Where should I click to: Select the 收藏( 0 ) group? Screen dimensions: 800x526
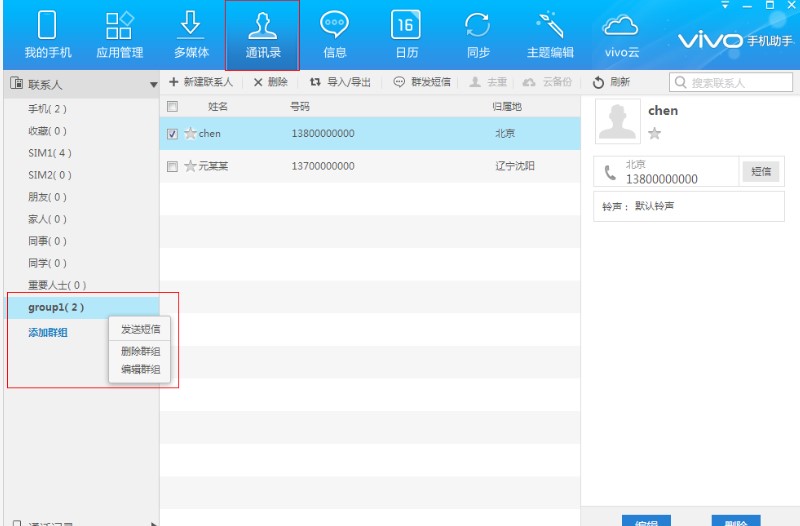(x=47, y=131)
